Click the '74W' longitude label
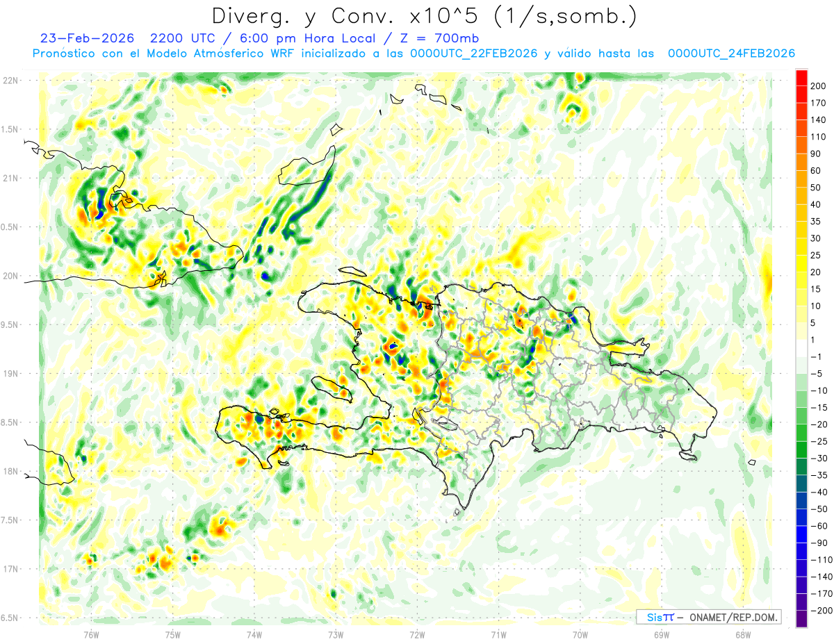This screenshot has height=644, width=834. click(254, 635)
